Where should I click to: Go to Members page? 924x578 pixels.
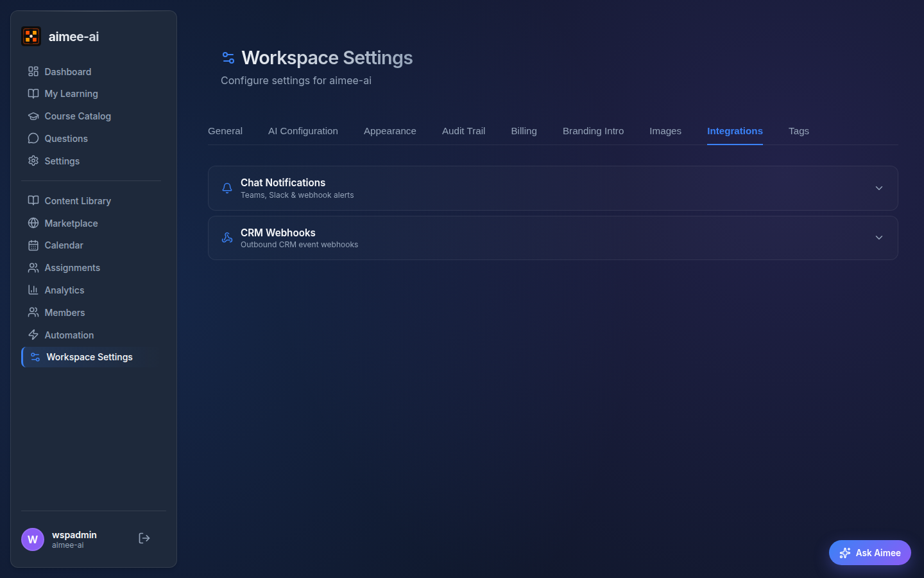[x=91, y=313]
